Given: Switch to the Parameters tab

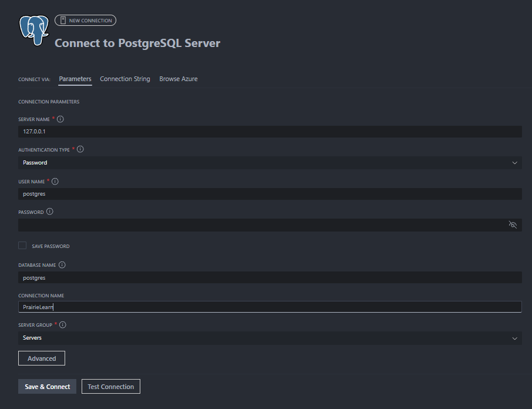Looking at the screenshot, I should [x=75, y=79].
